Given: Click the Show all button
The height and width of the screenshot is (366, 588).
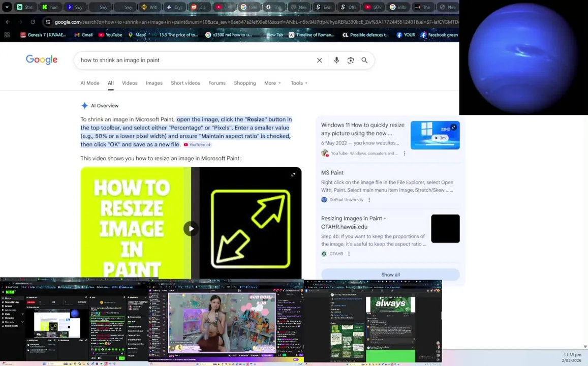Looking at the screenshot, I should (390, 274).
